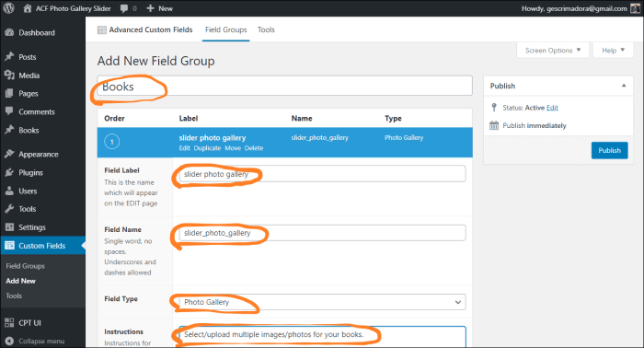Expand the Help panel
This screenshot has height=348, width=644.
[614, 50]
